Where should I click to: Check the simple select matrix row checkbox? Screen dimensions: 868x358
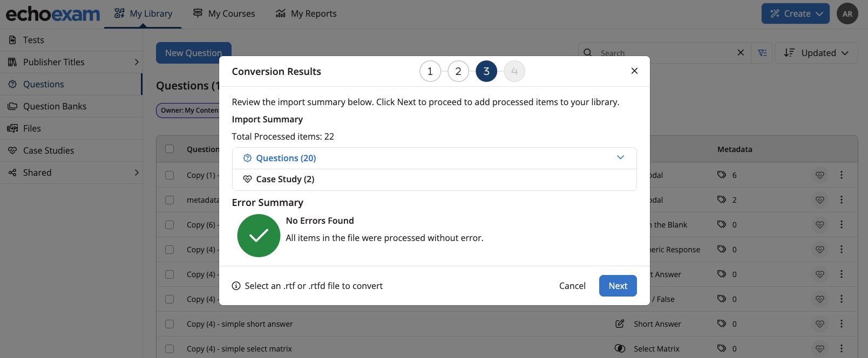click(169, 349)
